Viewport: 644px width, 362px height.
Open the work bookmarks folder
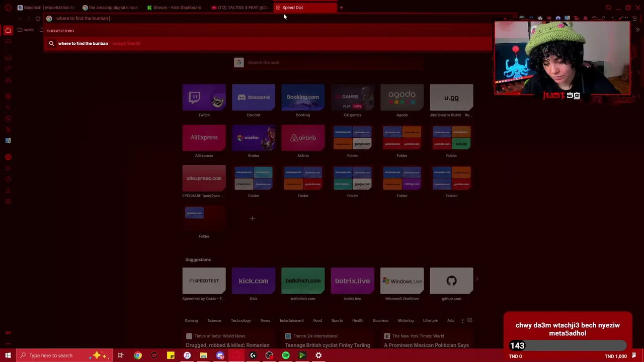click(26, 30)
